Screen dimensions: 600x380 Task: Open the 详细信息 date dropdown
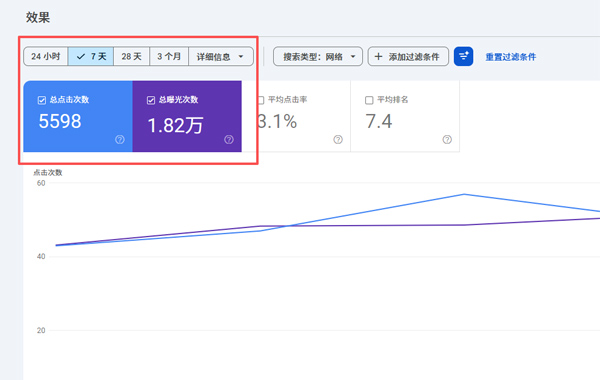click(221, 57)
